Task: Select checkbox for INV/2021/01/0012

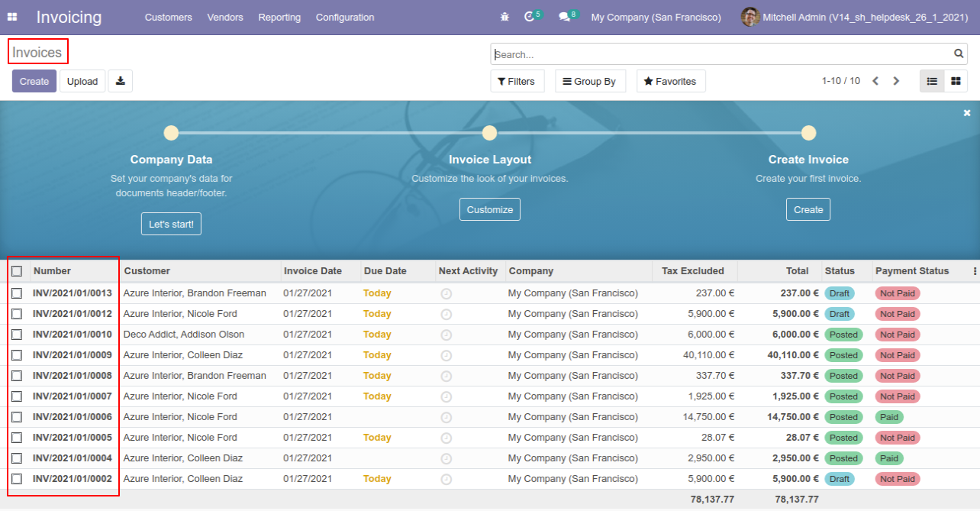Action: (17, 314)
